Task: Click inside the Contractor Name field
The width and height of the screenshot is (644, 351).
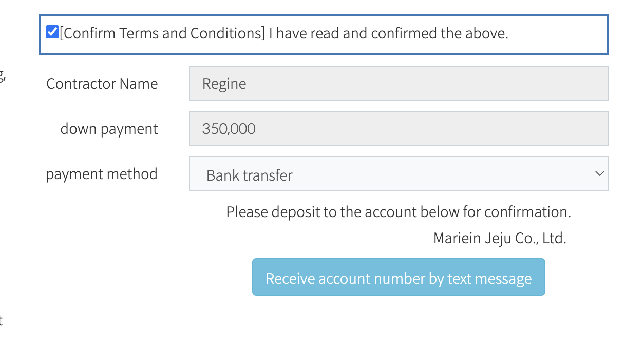Action: 398,83
